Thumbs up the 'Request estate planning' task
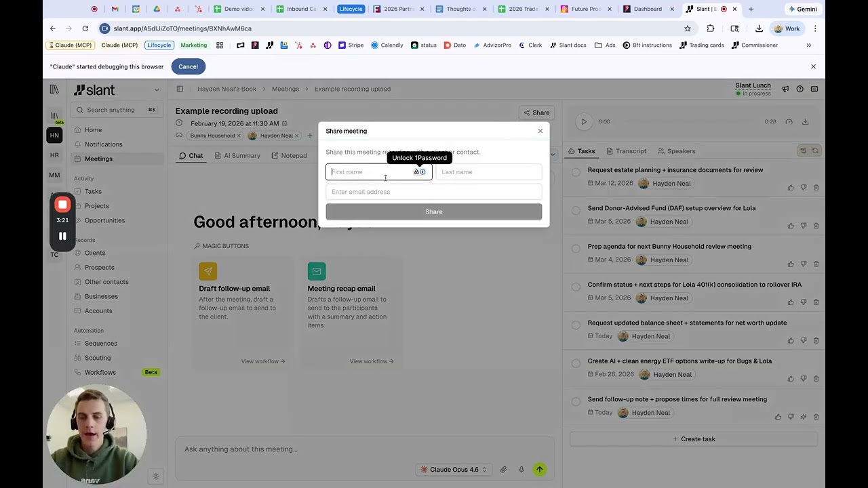The width and height of the screenshot is (868, 488). point(791,188)
